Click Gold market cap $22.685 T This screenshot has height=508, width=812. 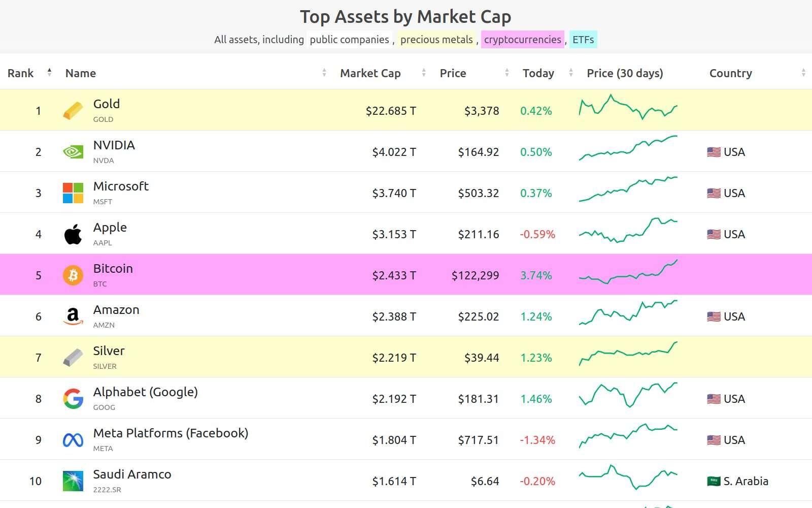(391, 111)
